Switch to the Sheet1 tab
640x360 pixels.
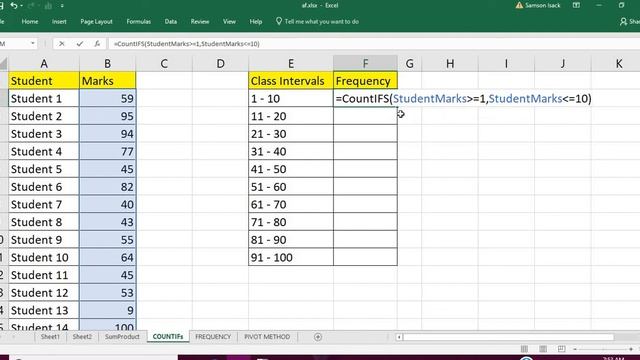(x=50, y=337)
